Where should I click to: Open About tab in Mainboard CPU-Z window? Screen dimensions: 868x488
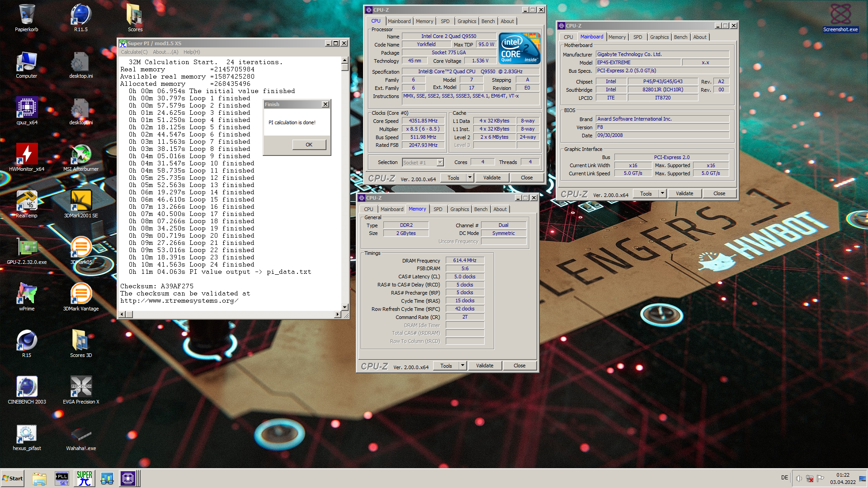pos(699,37)
